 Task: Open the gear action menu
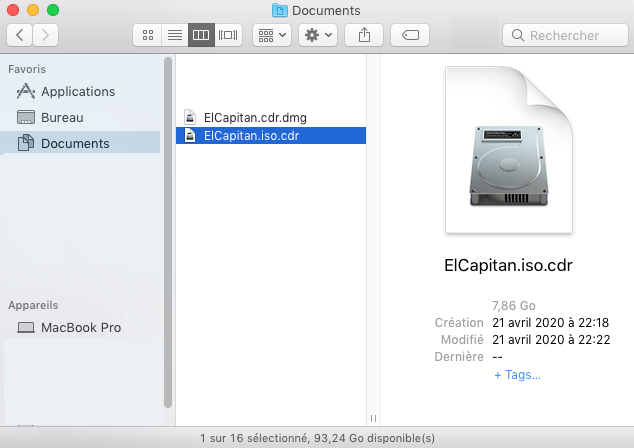click(x=318, y=35)
